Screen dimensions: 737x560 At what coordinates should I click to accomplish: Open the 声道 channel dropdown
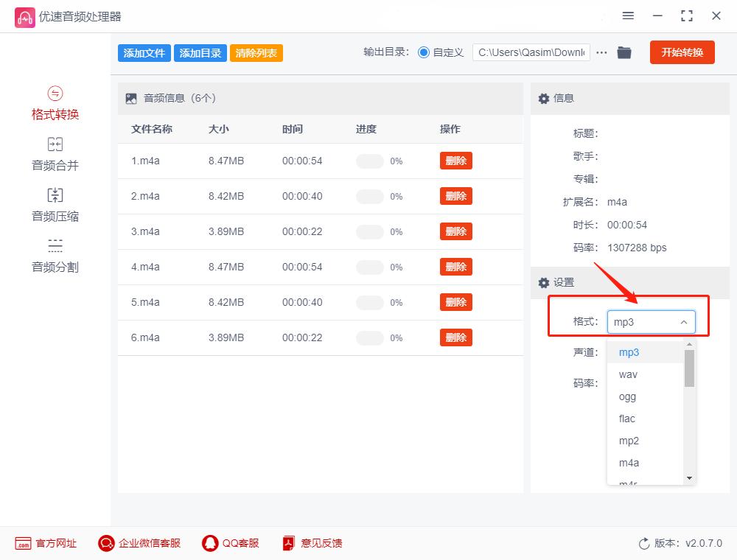(652, 352)
